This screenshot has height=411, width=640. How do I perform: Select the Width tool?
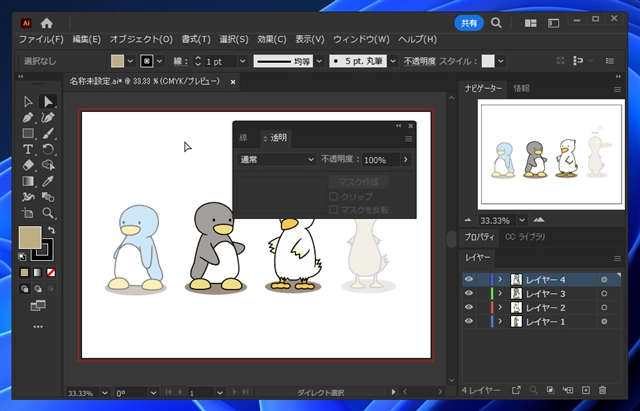point(28,197)
